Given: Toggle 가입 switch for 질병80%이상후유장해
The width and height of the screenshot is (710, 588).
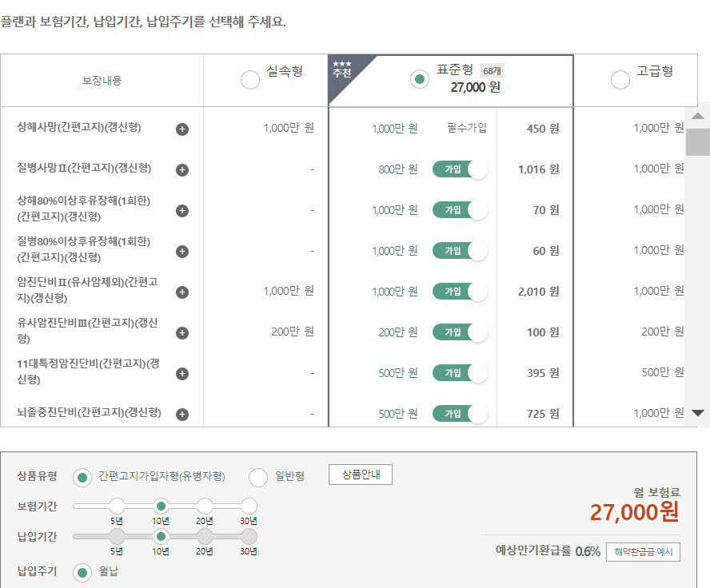Looking at the screenshot, I should (x=460, y=251).
